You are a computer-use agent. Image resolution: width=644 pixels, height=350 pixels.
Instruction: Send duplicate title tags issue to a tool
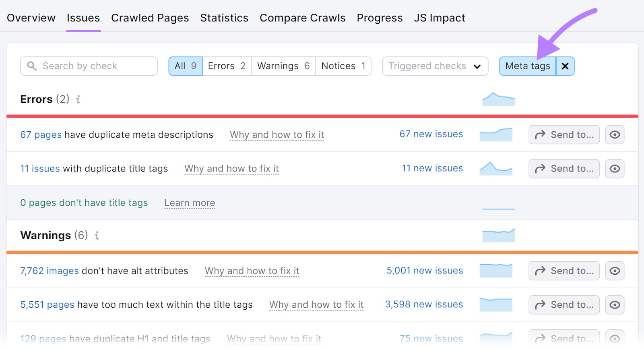(564, 169)
